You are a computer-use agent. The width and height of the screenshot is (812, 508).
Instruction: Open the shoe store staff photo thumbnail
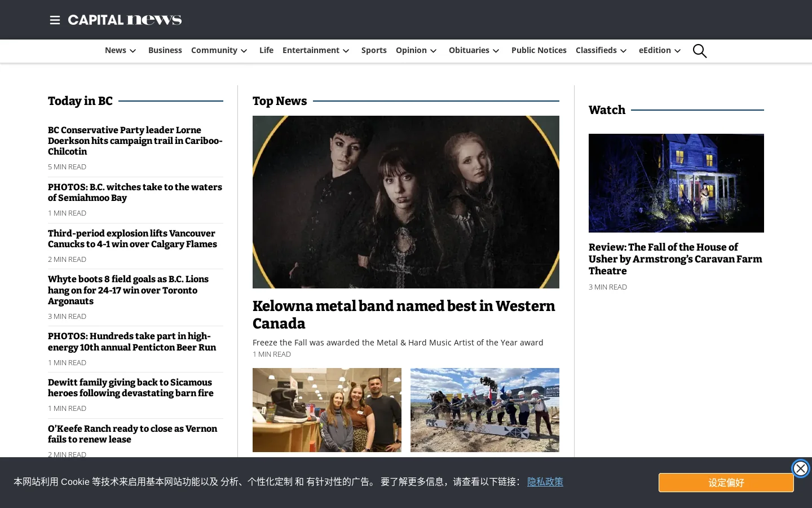pos(327,410)
